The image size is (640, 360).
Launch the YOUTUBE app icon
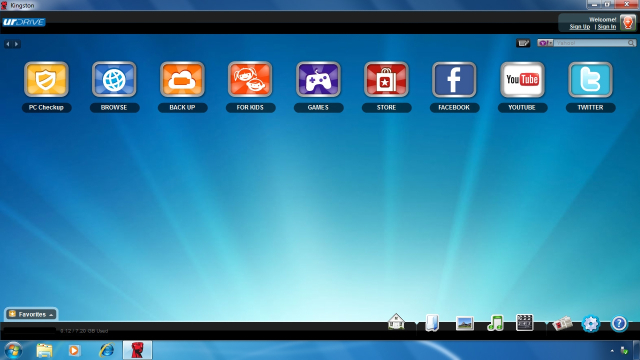pos(522,79)
